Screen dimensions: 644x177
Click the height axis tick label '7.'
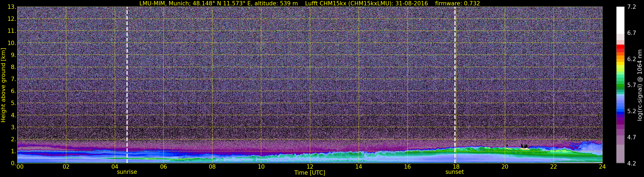13,79
